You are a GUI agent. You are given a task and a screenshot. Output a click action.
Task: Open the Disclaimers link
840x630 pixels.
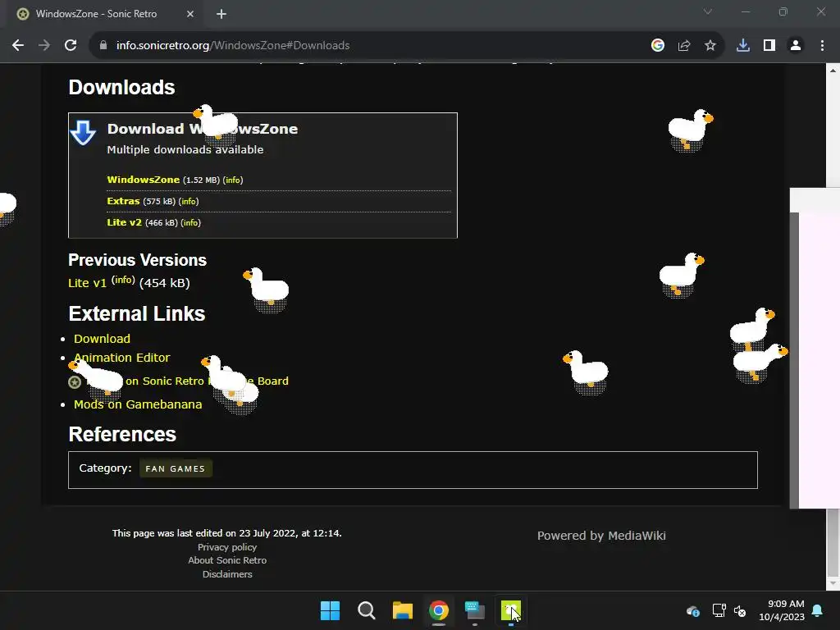(x=227, y=573)
